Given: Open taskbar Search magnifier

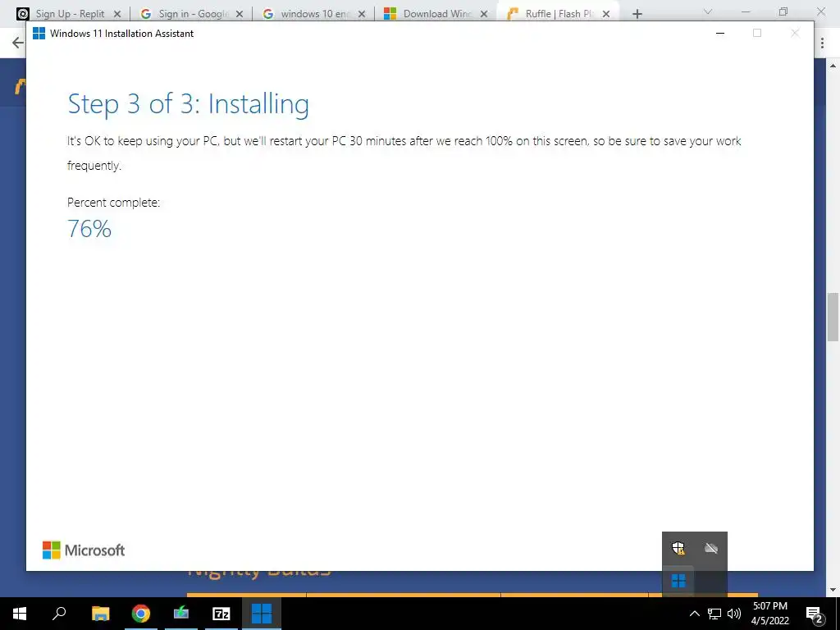Looking at the screenshot, I should click(x=59, y=613).
